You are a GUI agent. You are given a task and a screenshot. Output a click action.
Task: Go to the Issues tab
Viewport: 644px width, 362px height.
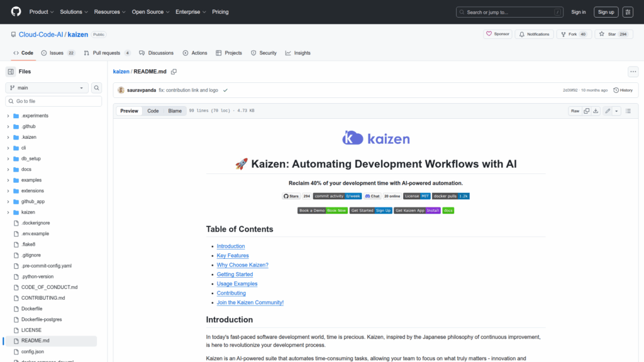pos(57,53)
